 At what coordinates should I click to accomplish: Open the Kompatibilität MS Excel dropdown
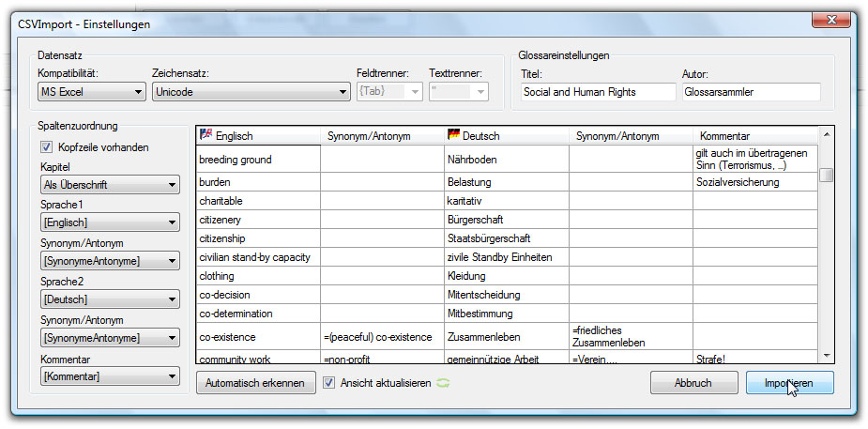click(x=91, y=92)
